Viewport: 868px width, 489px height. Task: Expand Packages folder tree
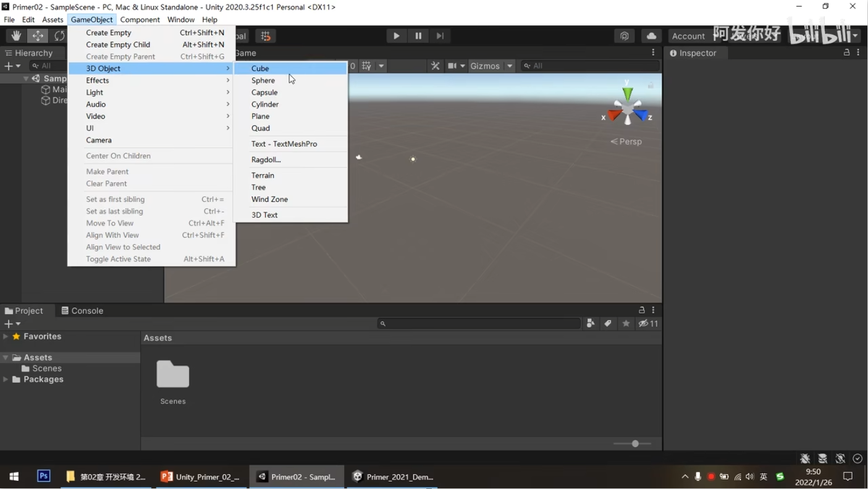pos(6,380)
